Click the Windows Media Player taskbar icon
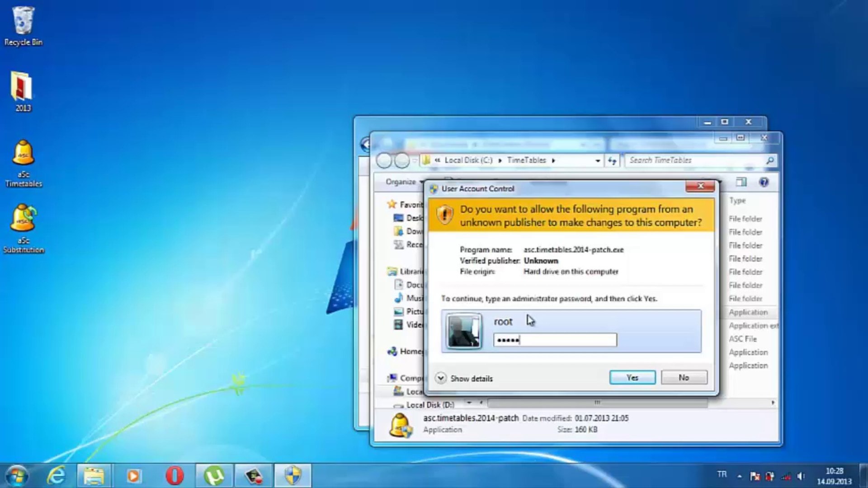Viewport: 868px width, 488px height. (133, 476)
